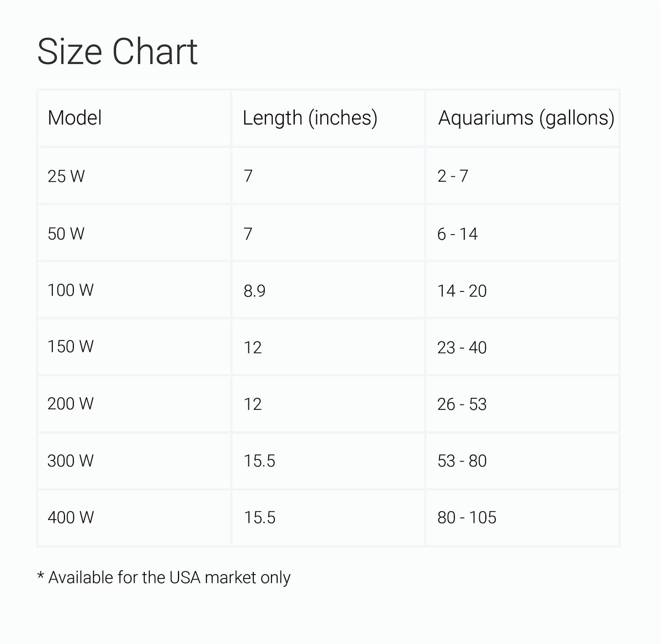The image size is (661, 644).
Task: Select the 200 W model cell
Action: tap(71, 404)
